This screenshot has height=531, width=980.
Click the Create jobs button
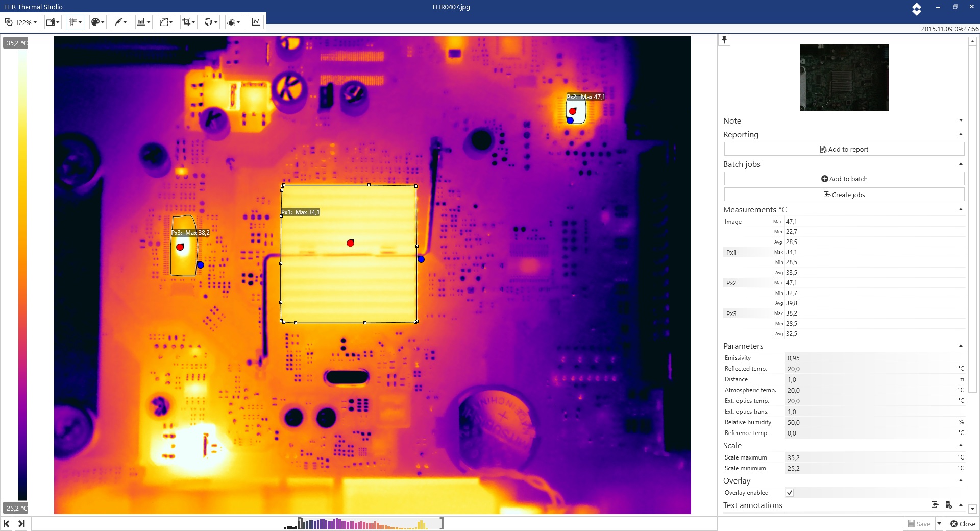(844, 195)
